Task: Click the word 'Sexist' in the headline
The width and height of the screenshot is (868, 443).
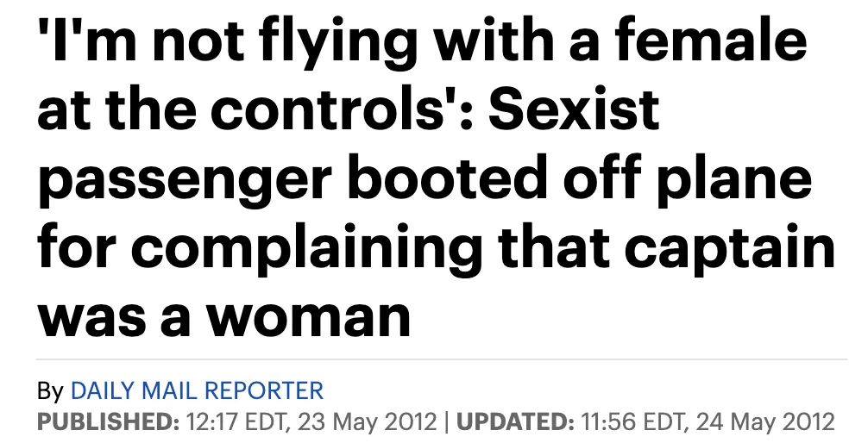Action: point(573,109)
